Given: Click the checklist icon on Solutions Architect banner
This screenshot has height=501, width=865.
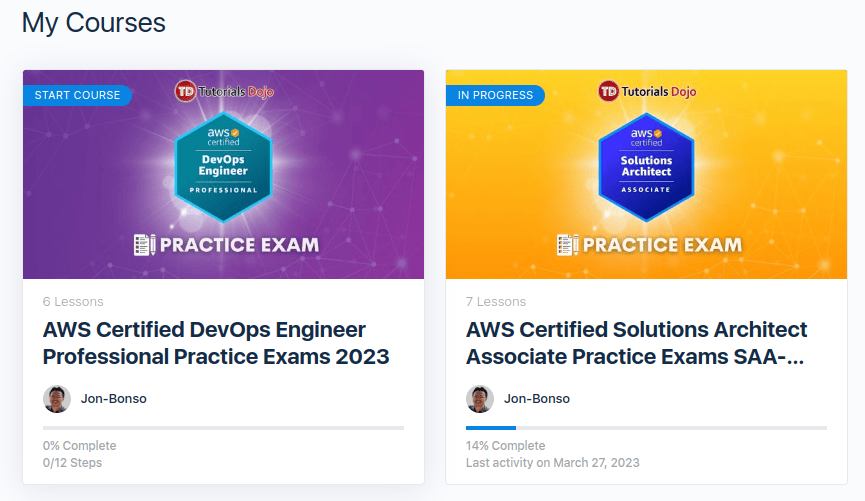Looking at the screenshot, I should click(x=568, y=244).
